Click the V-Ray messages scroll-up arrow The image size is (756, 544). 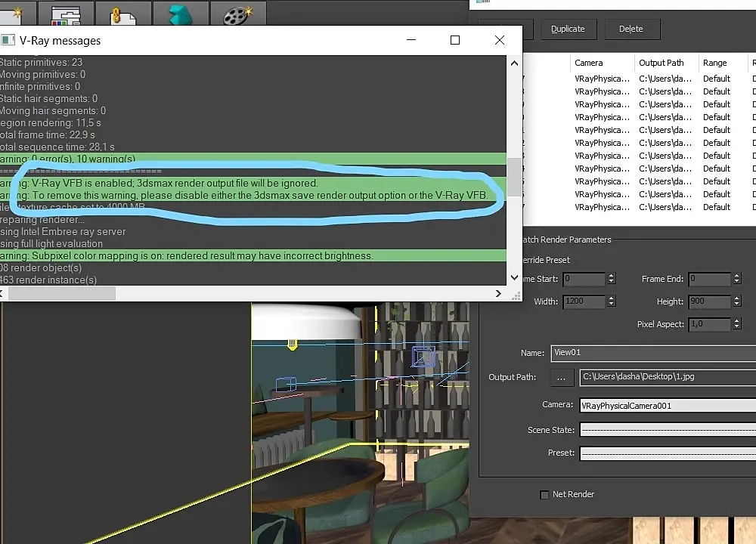point(514,63)
